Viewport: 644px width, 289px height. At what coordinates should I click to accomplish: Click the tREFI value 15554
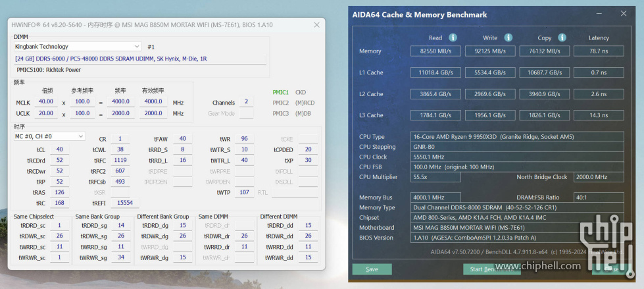pos(125,203)
